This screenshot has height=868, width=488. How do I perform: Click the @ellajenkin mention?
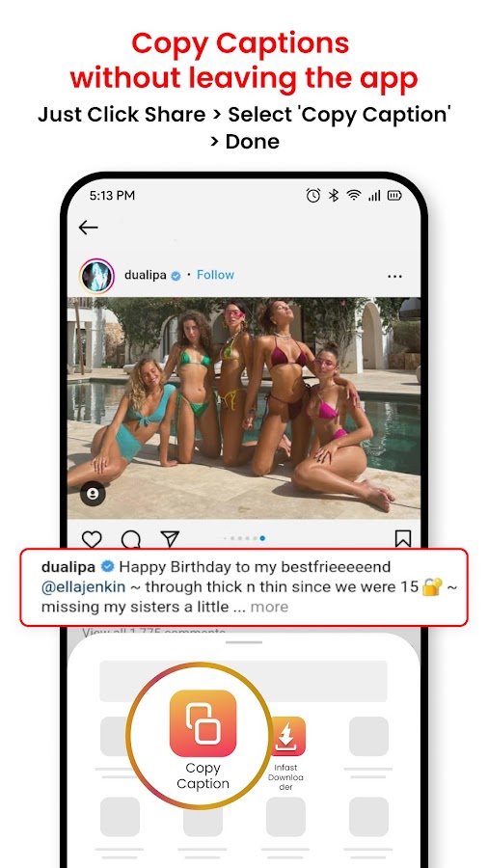coord(84,586)
